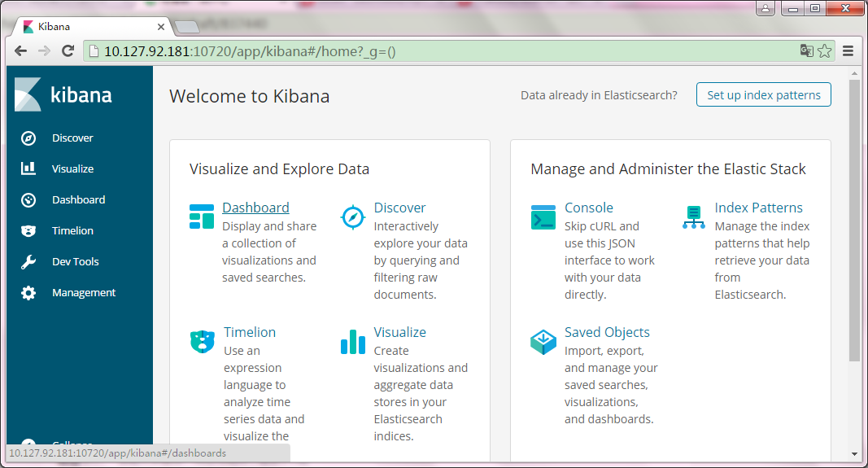Click Set up index patterns button
Viewport: 868px width, 468px height.
[763, 94]
